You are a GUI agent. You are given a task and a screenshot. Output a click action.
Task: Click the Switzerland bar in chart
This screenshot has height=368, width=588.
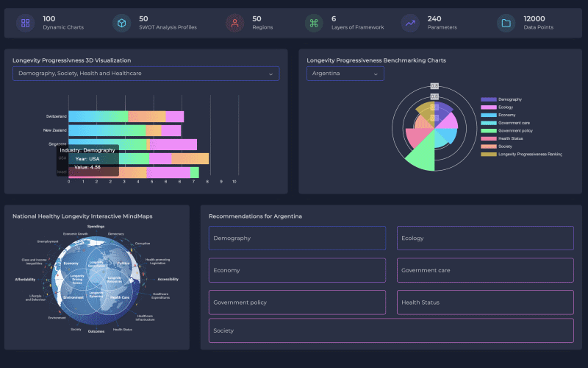[x=126, y=116]
